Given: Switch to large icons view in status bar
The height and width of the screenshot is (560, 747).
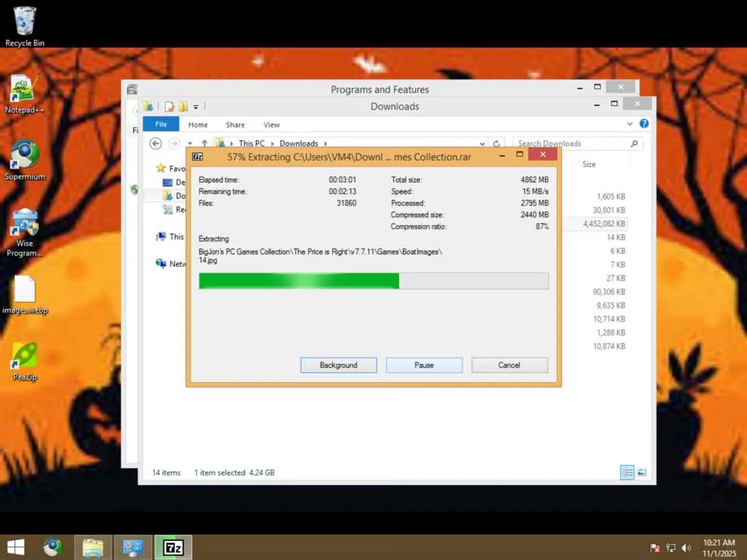Looking at the screenshot, I should (642, 472).
